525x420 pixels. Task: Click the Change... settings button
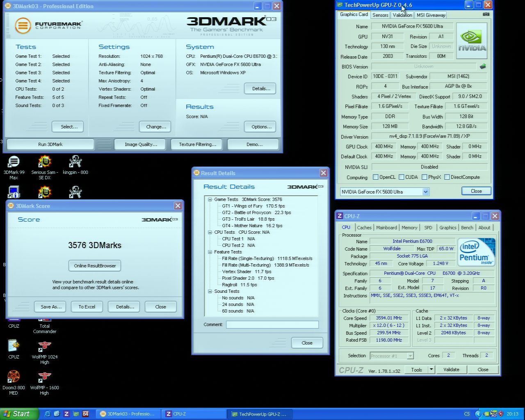[x=156, y=127]
